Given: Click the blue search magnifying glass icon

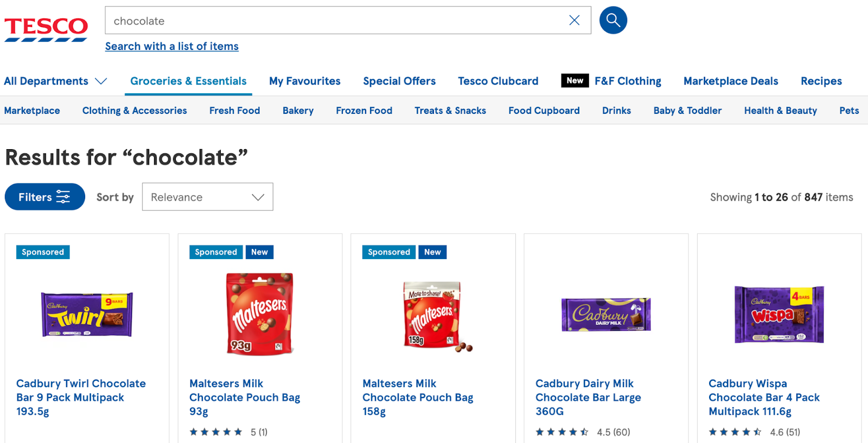Looking at the screenshot, I should (x=612, y=20).
